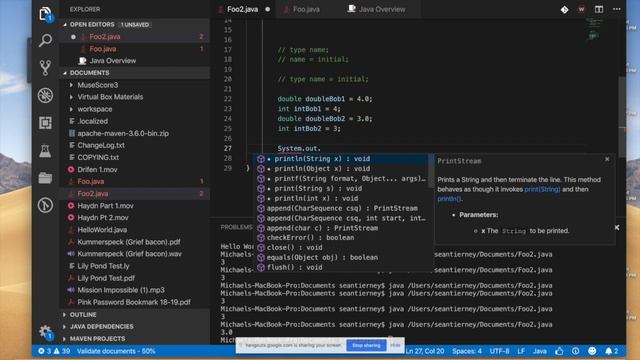The width and height of the screenshot is (640, 360).
Task: Open HelloWorld.java in the file explorer
Action: pyautogui.click(x=102, y=230)
